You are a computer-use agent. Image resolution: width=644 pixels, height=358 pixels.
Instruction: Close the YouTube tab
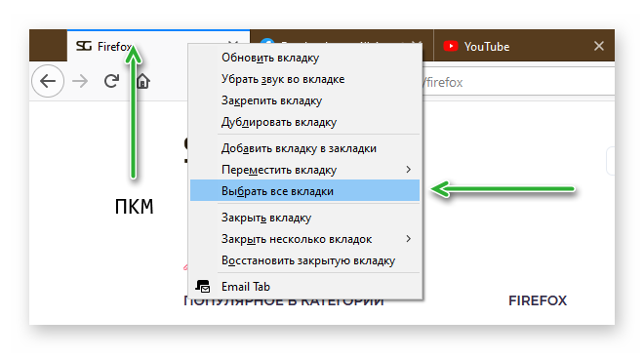pyautogui.click(x=599, y=46)
